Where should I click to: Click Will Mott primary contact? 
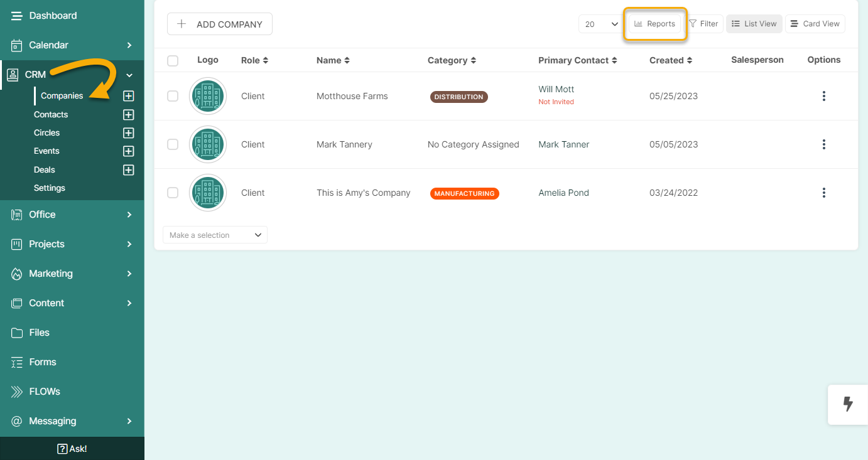tap(556, 89)
